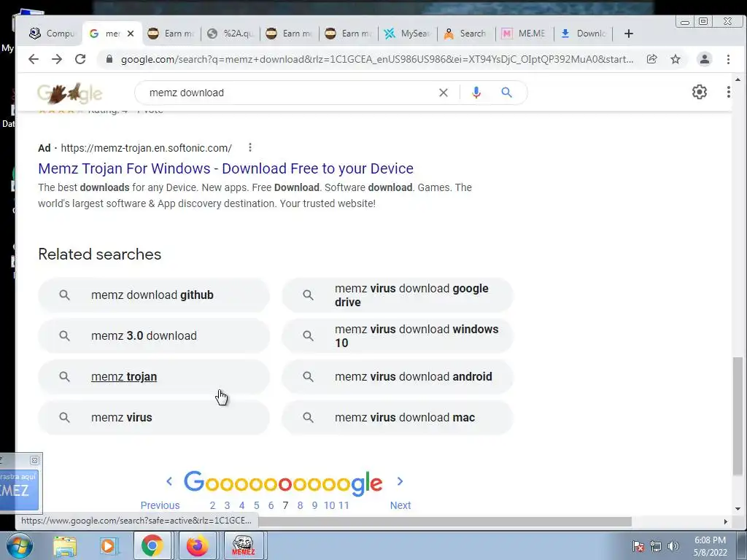Open the Chrome profile avatar menu

[704, 59]
